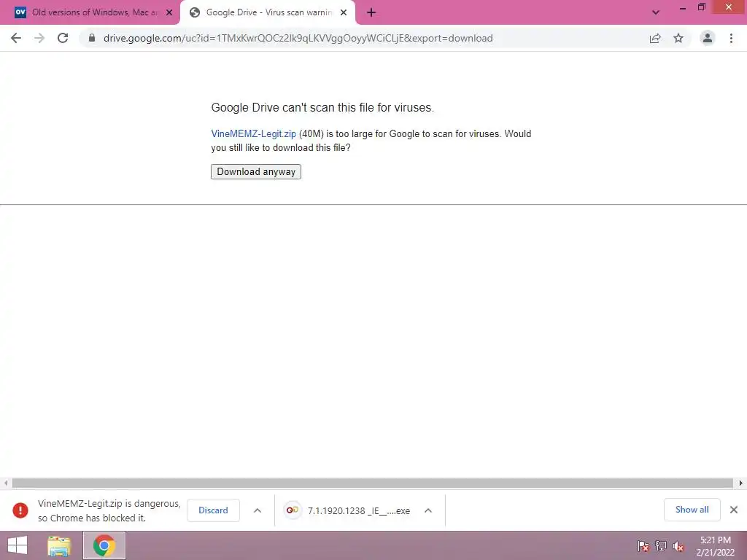The image size is (747, 560).
Task: Restore down the Chrome window
Action: point(701,7)
